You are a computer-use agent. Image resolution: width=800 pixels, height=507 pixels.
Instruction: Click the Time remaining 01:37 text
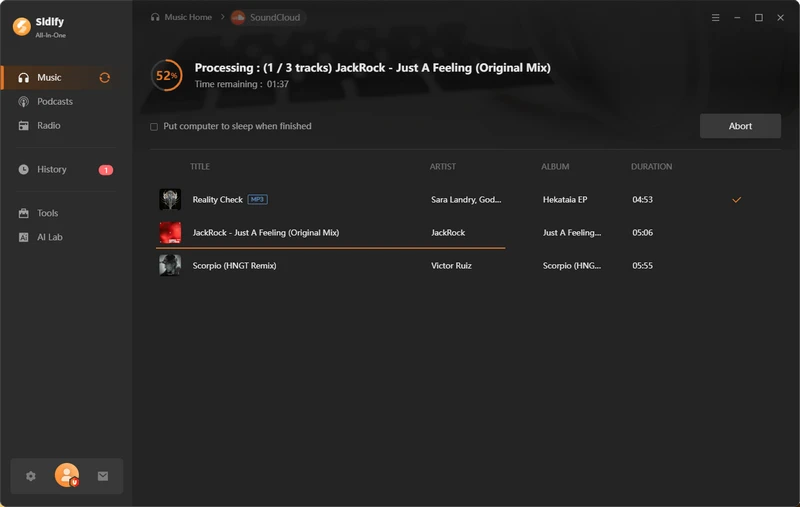(x=241, y=84)
